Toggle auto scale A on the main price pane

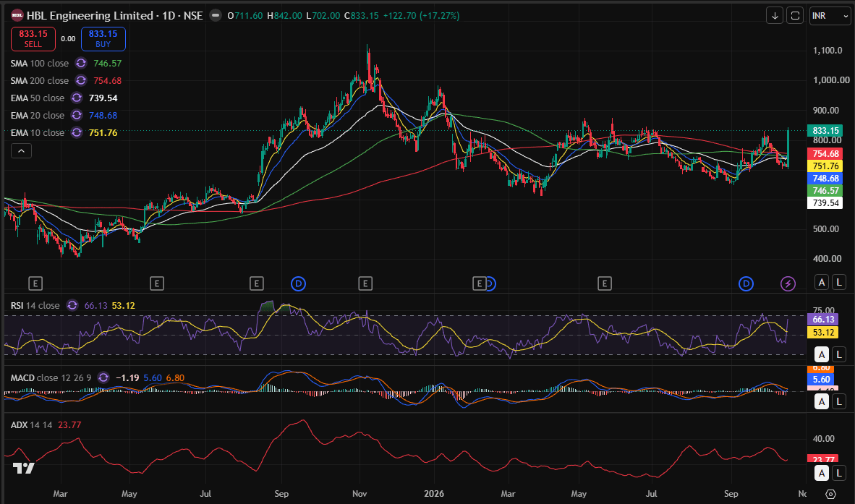[x=822, y=282]
